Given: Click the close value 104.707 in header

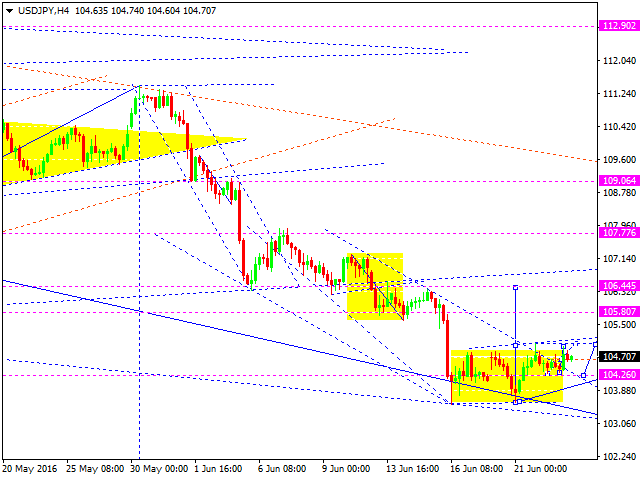Looking at the screenshot, I should (199, 11).
